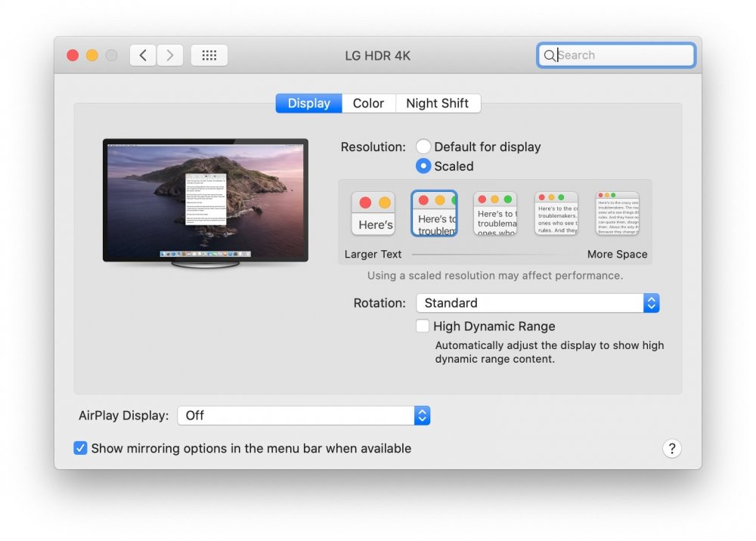
Task: Enable the High Dynamic Range checkbox
Action: (423, 326)
